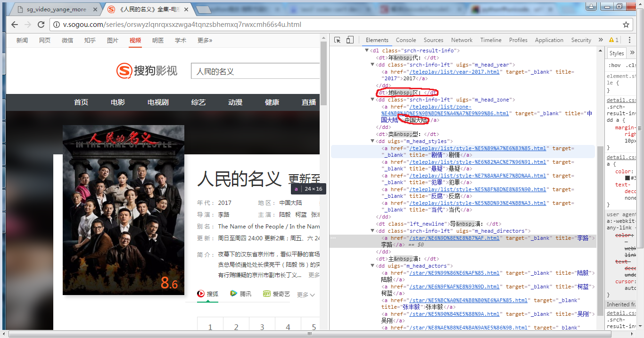
Task: Close the 《人民的名义》全集 browser tab
Action: click(187, 9)
